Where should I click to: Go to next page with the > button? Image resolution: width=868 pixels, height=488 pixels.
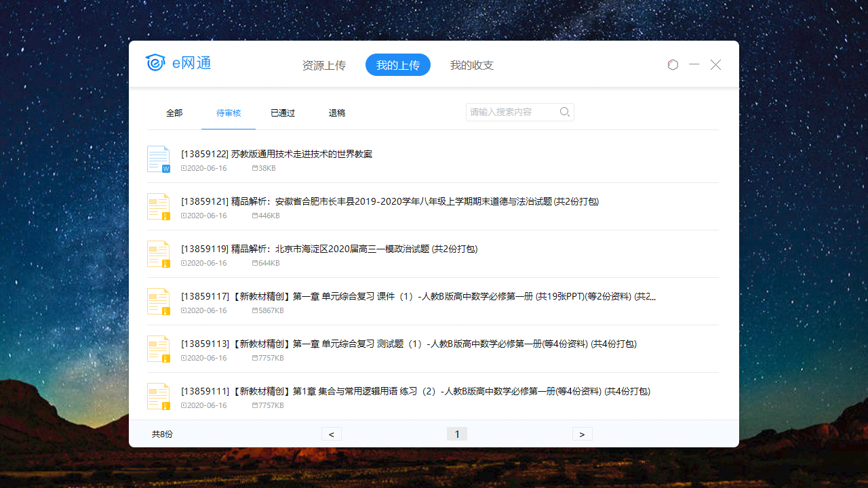[582, 434]
